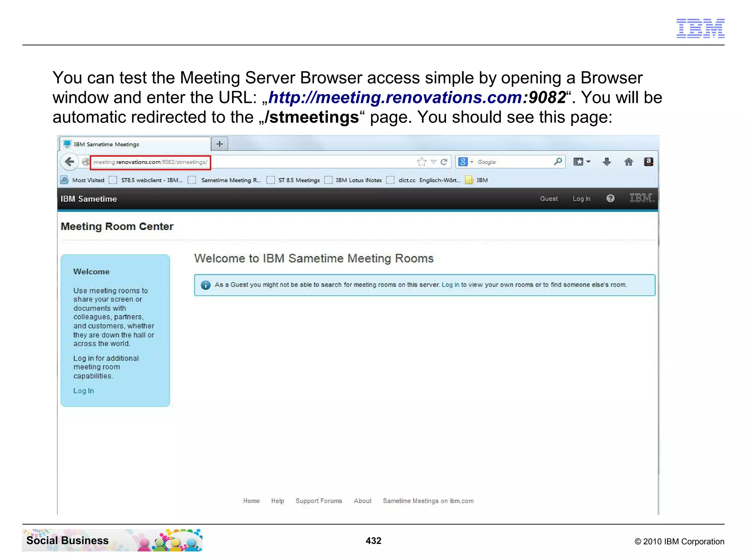Open ST 8.5 Meetings bookmark
The width and height of the screenshot is (747, 560).
tap(294, 180)
